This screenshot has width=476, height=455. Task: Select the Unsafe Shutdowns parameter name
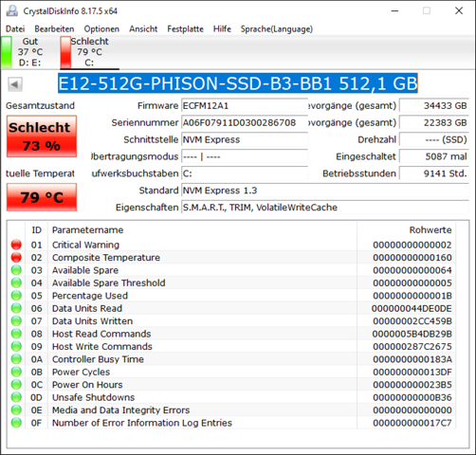point(93,397)
